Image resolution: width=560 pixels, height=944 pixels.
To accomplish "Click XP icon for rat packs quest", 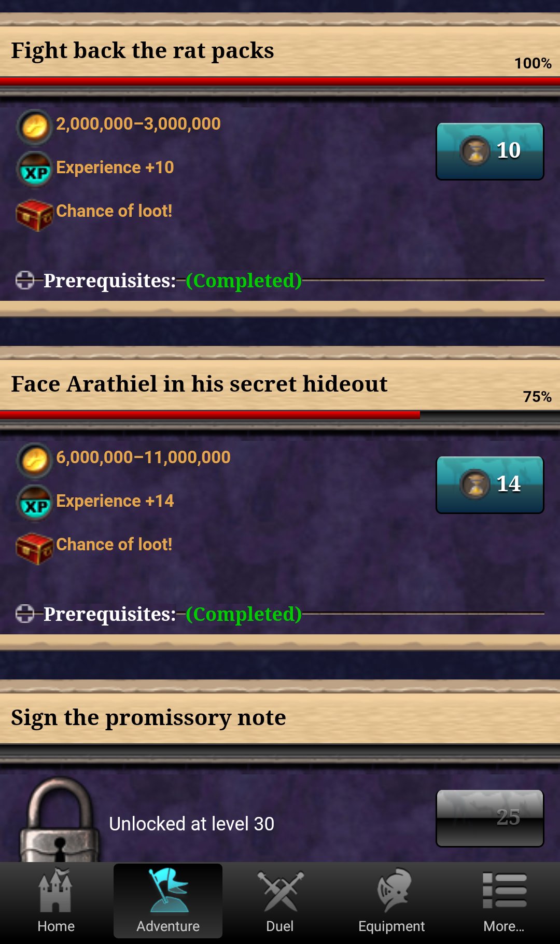I will [x=34, y=169].
